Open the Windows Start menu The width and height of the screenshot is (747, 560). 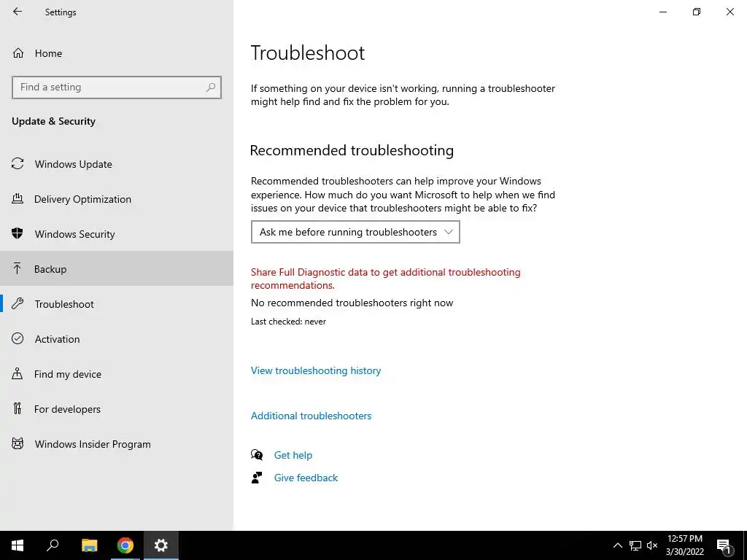18,545
